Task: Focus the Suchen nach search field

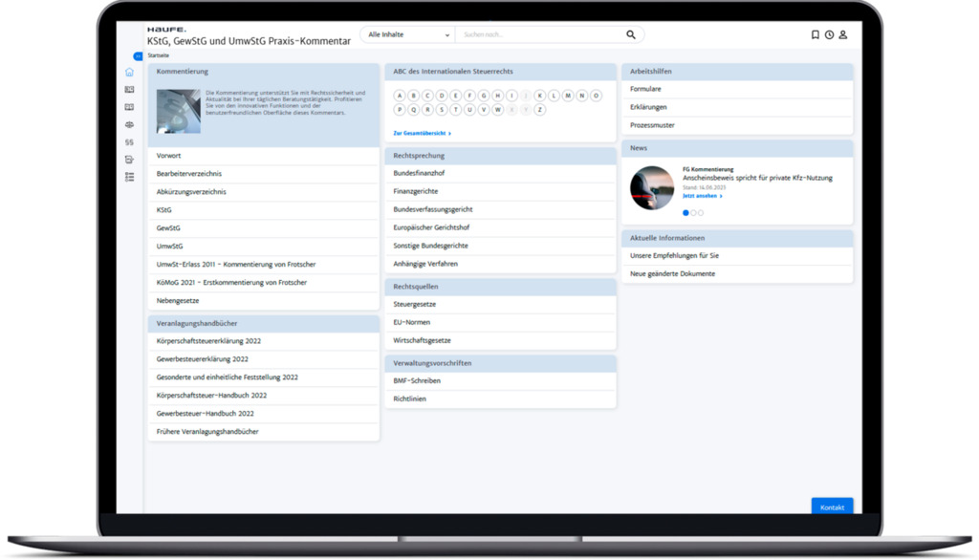Action: point(540,35)
